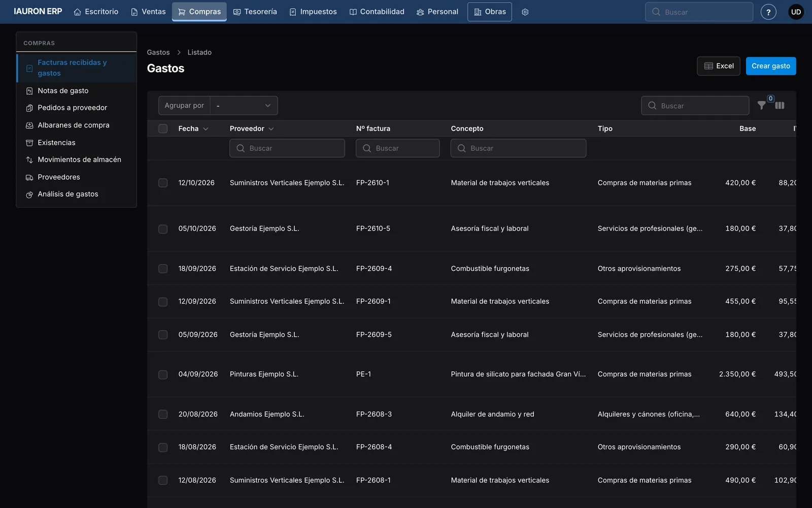Viewport: 812px width, 508px height.
Task: Click the Crear gasto button
Action: 771,66
